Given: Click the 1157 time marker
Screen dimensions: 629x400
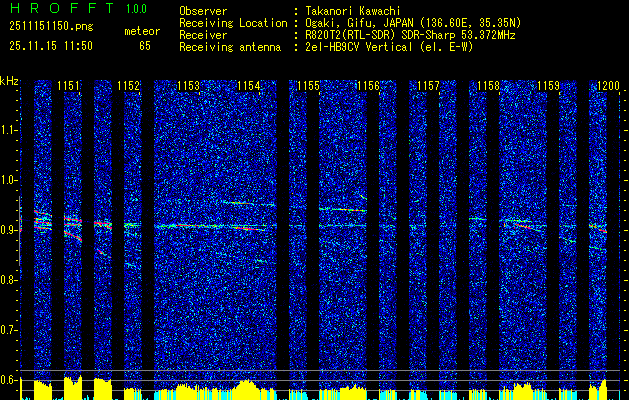Looking at the screenshot, I should (428, 86).
